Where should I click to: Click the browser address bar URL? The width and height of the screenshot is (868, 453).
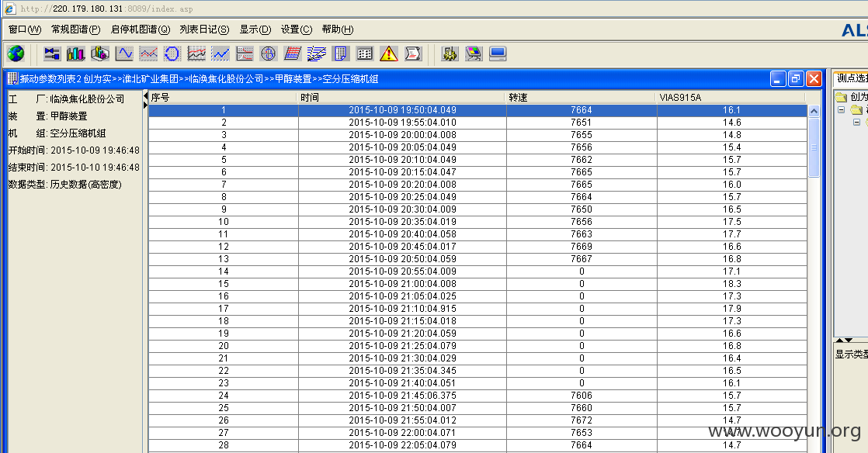(107, 9)
